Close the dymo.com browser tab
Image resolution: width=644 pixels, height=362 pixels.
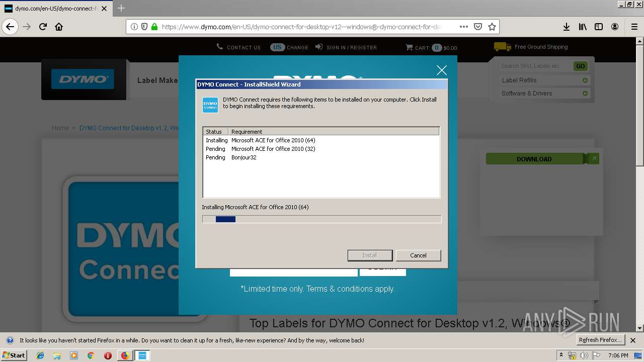tap(104, 9)
